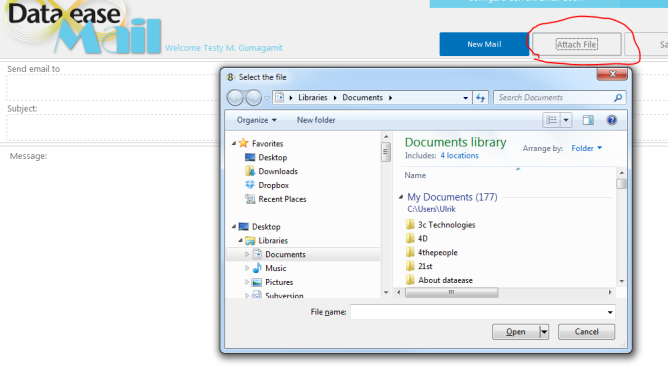The image size is (668, 370).
Task: Click the Subject input field
Action: pos(113,126)
